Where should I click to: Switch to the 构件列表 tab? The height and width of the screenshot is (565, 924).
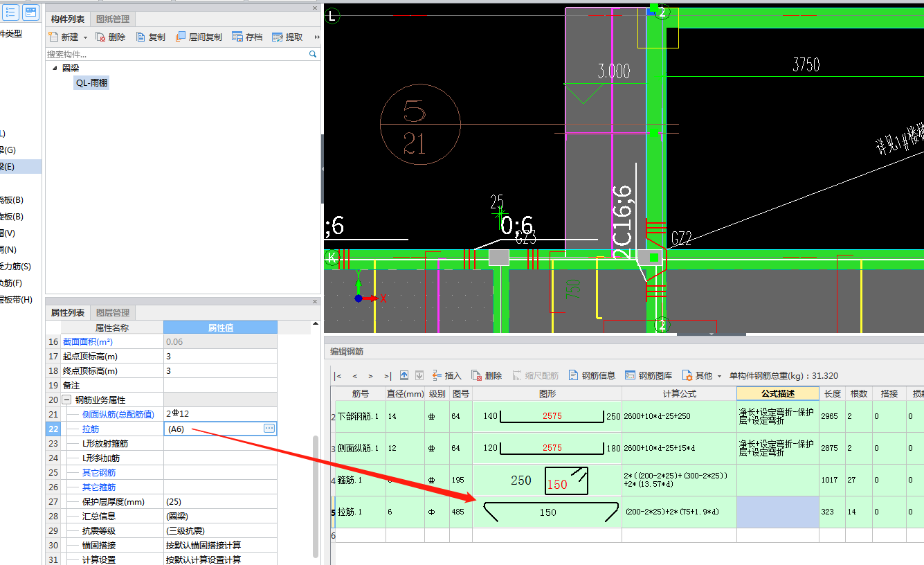pos(68,19)
